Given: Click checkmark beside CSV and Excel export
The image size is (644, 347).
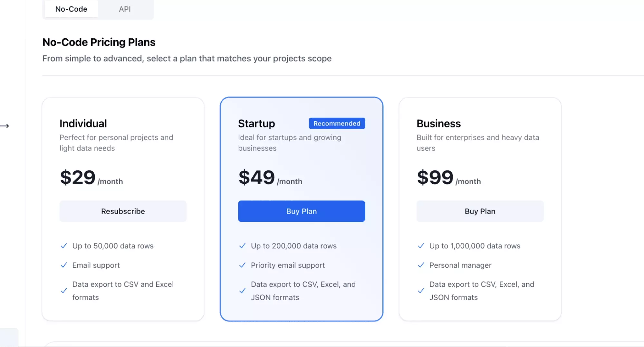Looking at the screenshot, I should point(64,291).
